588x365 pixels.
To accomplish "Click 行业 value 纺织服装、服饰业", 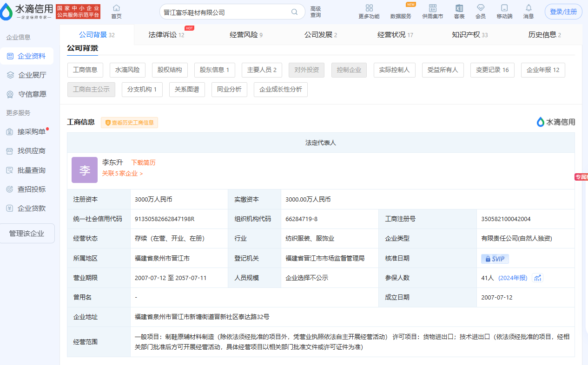I will coord(310,238).
